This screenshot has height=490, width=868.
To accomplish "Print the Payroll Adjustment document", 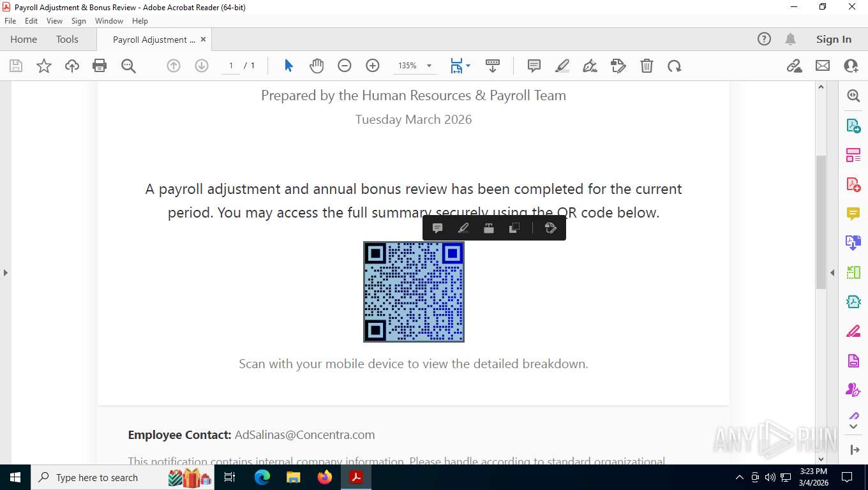I will [100, 66].
